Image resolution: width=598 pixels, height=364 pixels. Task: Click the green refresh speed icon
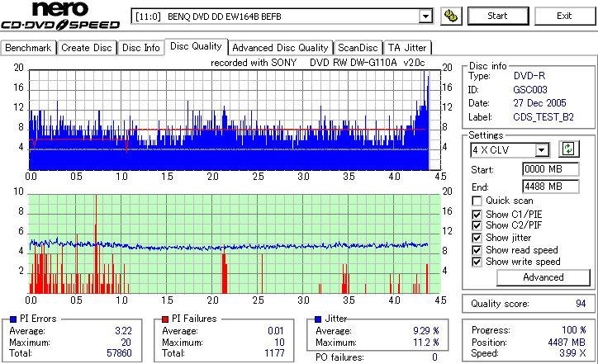click(568, 149)
